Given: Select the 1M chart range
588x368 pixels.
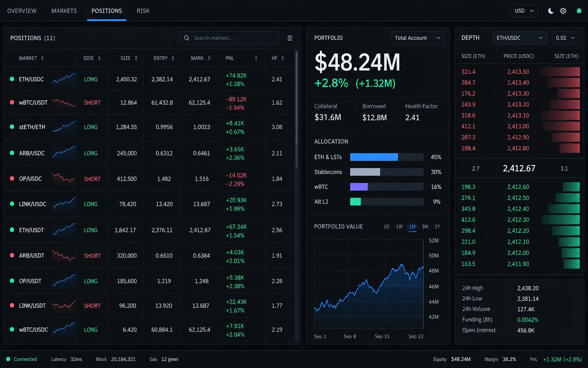Looking at the screenshot, I should [412, 227].
